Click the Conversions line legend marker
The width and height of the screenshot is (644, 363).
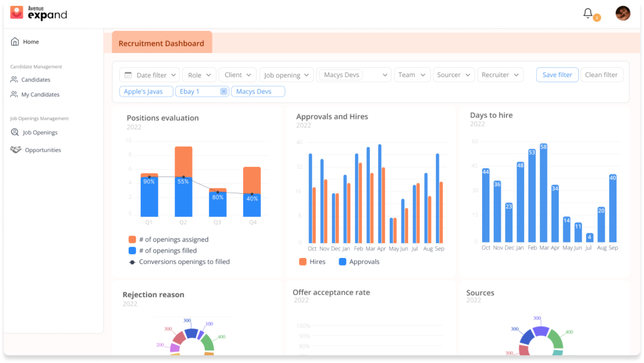pyautogui.click(x=132, y=262)
